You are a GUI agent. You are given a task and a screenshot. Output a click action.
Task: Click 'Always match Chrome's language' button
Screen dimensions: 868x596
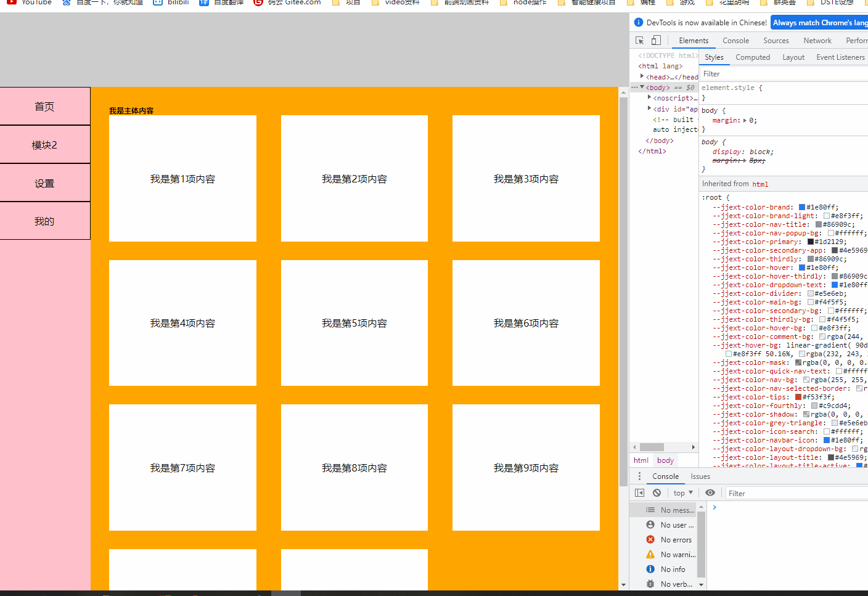pyautogui.click(x=820, y=23)
